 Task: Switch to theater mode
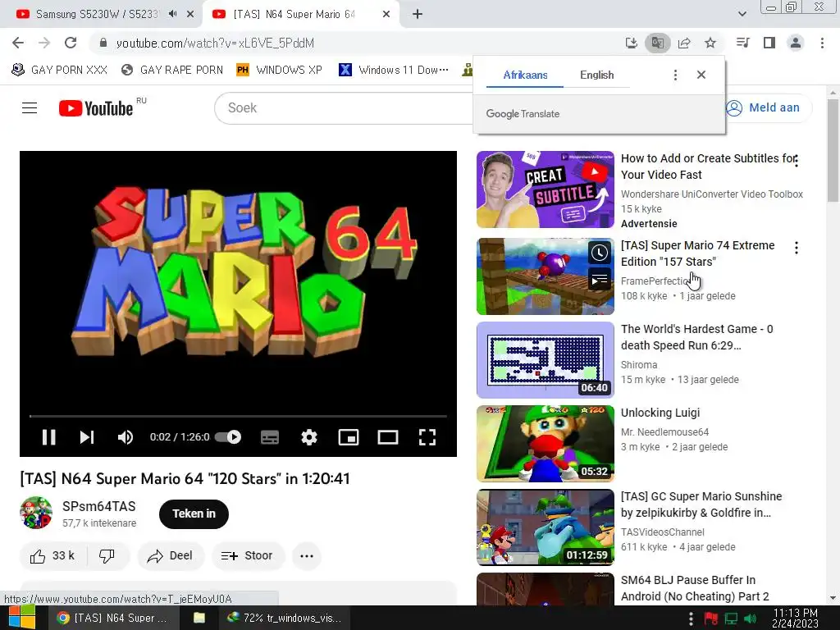click(388, 437)
